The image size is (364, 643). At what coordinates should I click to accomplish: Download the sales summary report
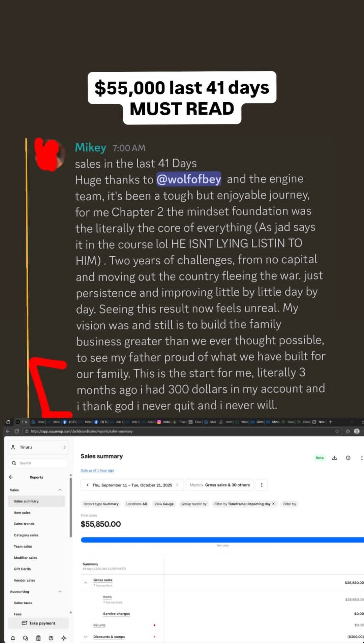334,458
